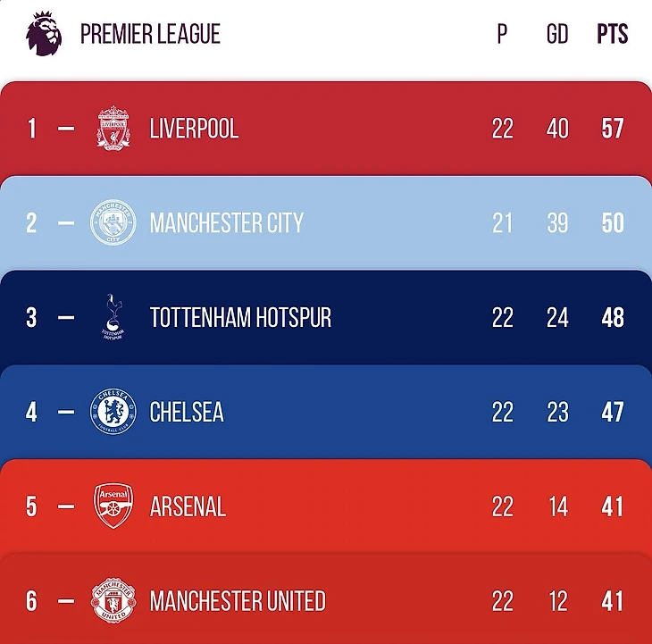Click the Liverpool club crest

point(113,128)
